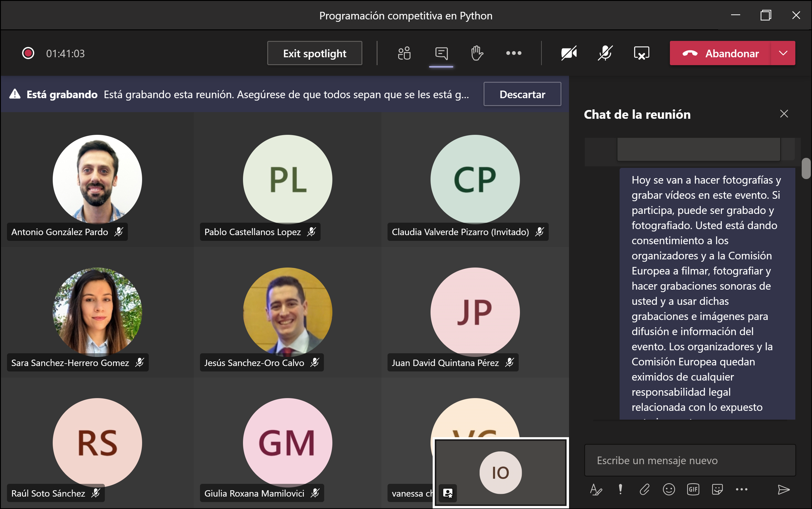
Task: Open the emoji picker
Action: point(669,490)
